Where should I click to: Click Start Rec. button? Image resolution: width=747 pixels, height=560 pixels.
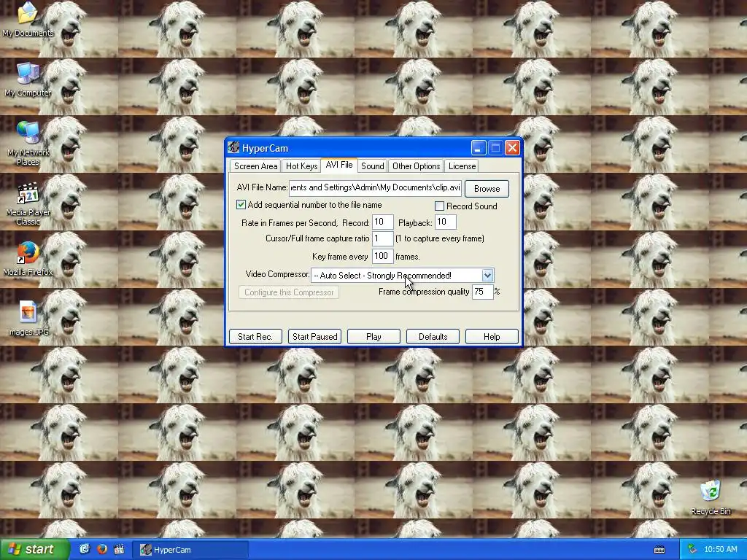[255, 337]
